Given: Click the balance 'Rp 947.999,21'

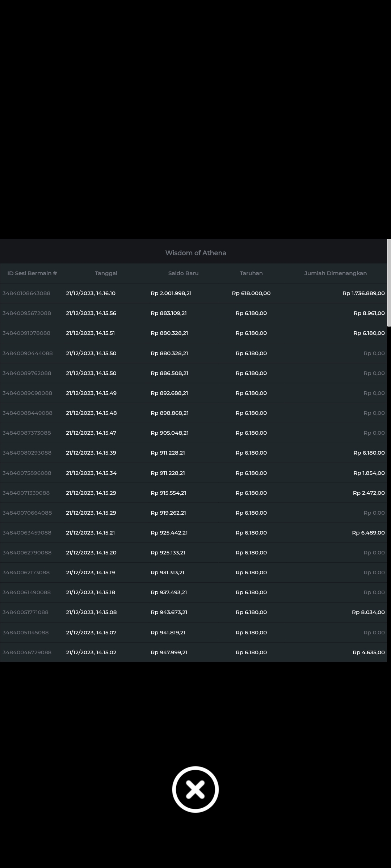Looking at the screenshot, I should pyautogui.click(x=169, y=652).
